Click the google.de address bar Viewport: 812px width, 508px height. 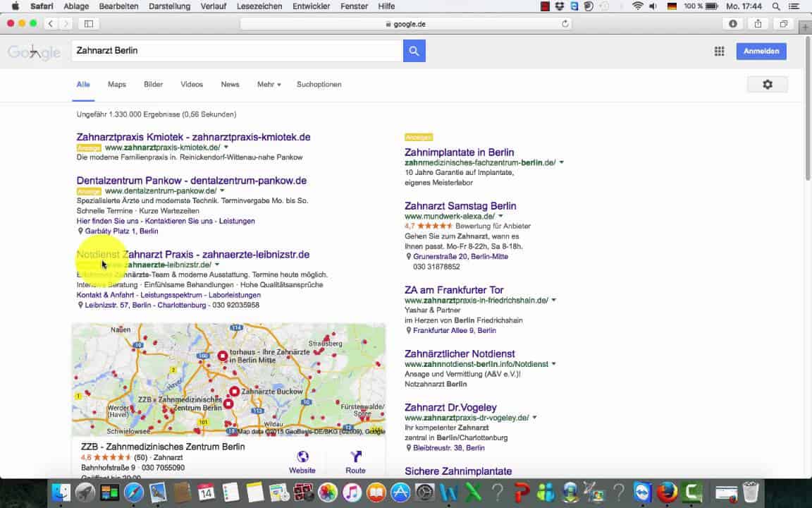(x=406, y=24)
